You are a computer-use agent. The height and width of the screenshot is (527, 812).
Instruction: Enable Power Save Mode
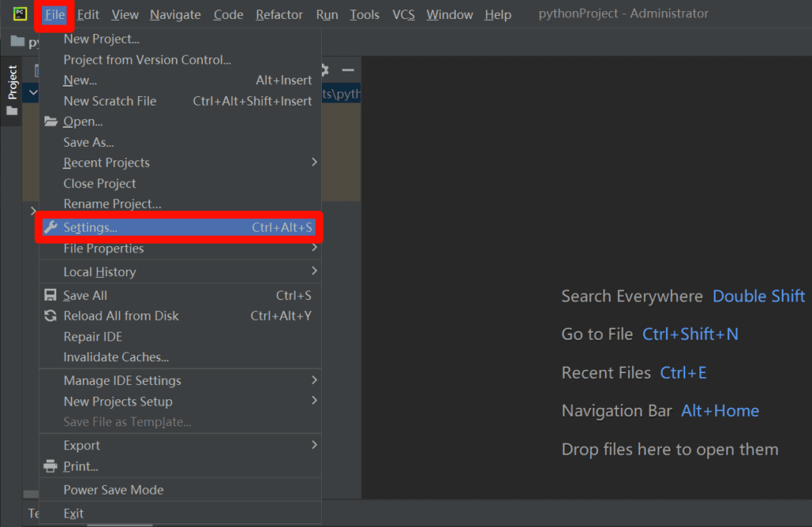113,490
